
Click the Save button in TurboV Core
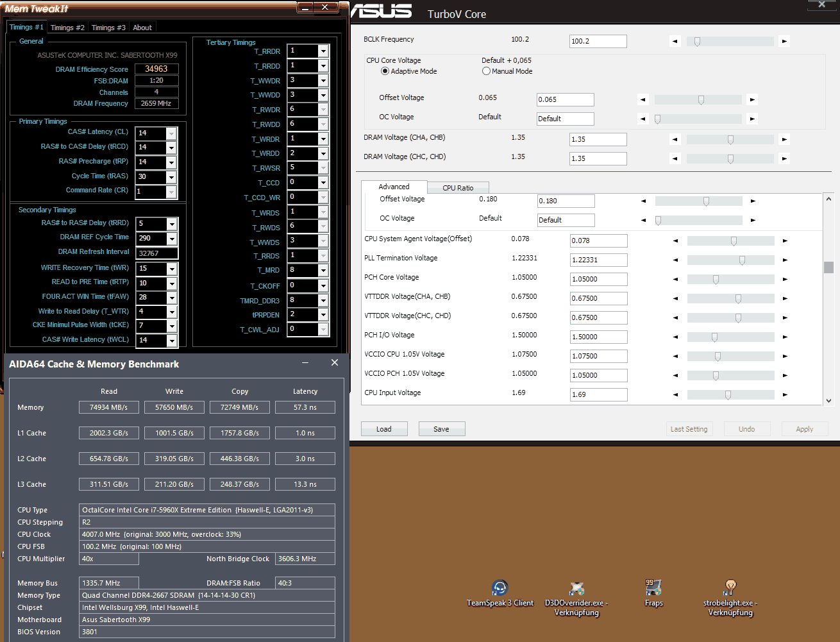click(x=442, y=429)
